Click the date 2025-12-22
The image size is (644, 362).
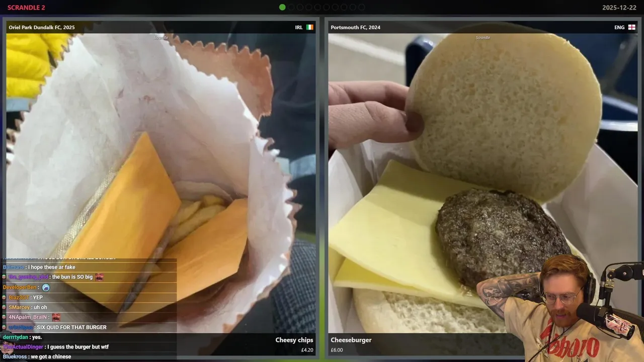pos(619,8)
